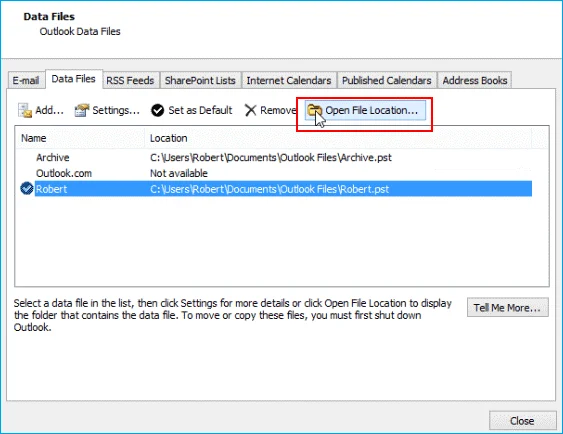Click the Remove X icon

(250, 111)
